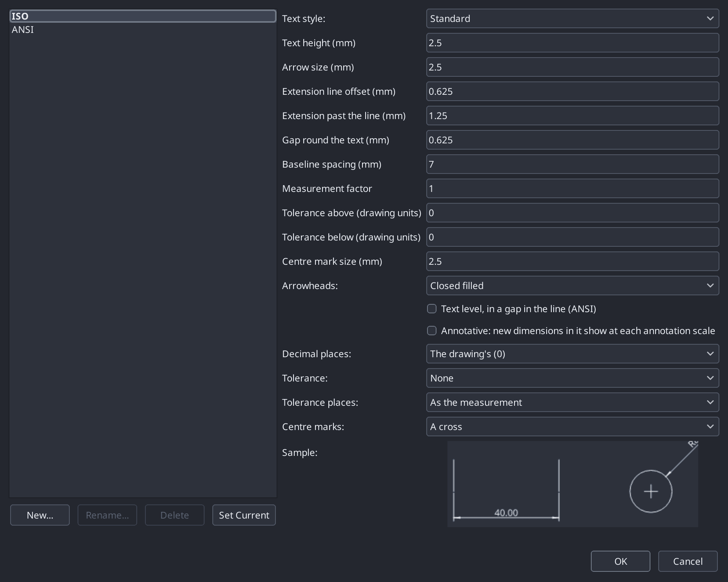Viewport: 728px width, 582px height.
Task: Focus the Arrow size field
Action: tap(572, 67)
